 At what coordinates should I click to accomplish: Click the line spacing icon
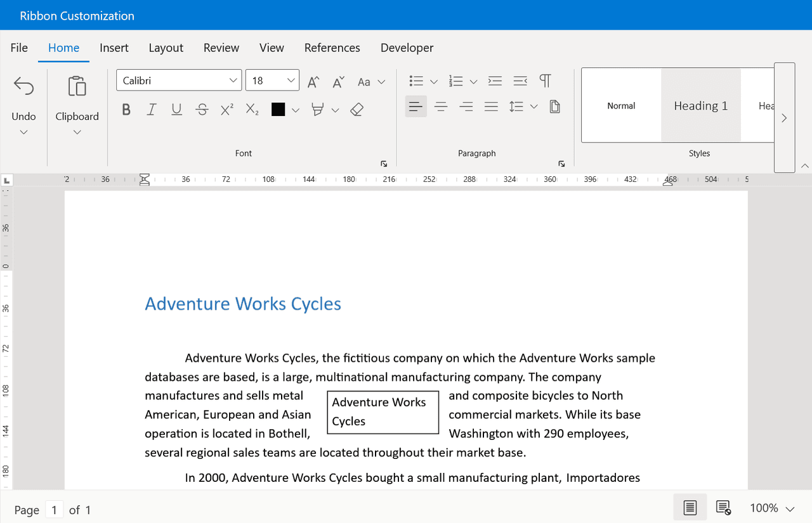pyautogui.click(x=516, y=107)
